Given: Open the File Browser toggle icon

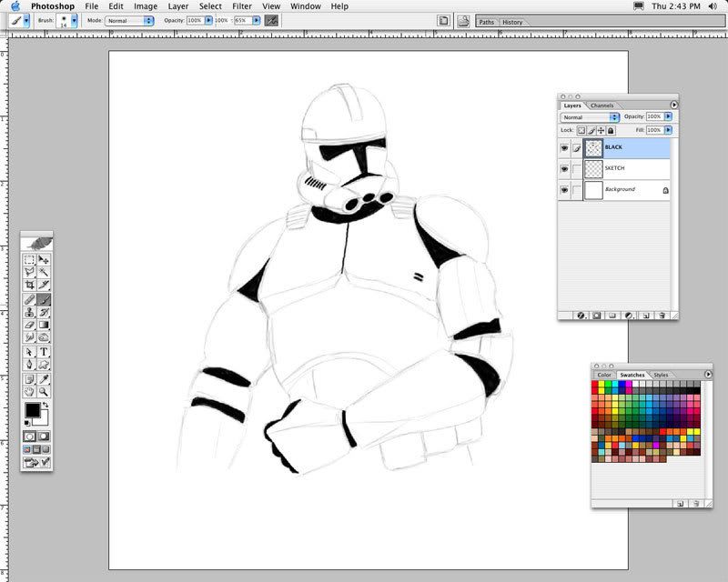Looking at the screenshot, I should pos(463,21).
